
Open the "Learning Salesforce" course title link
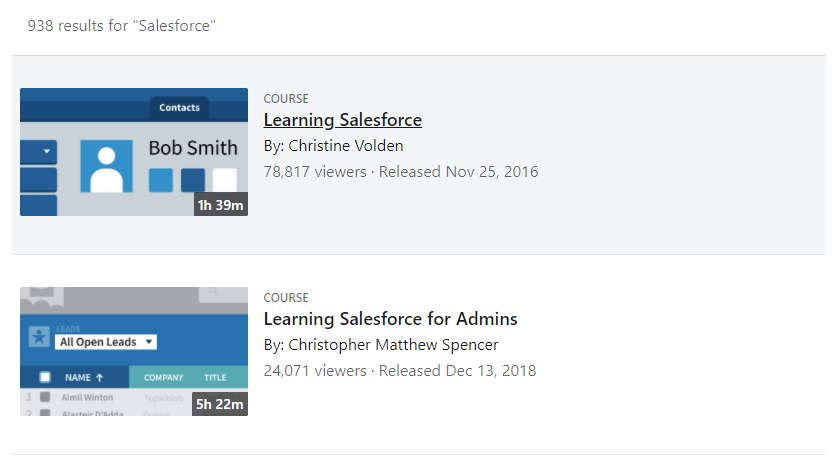click(342, 120)
